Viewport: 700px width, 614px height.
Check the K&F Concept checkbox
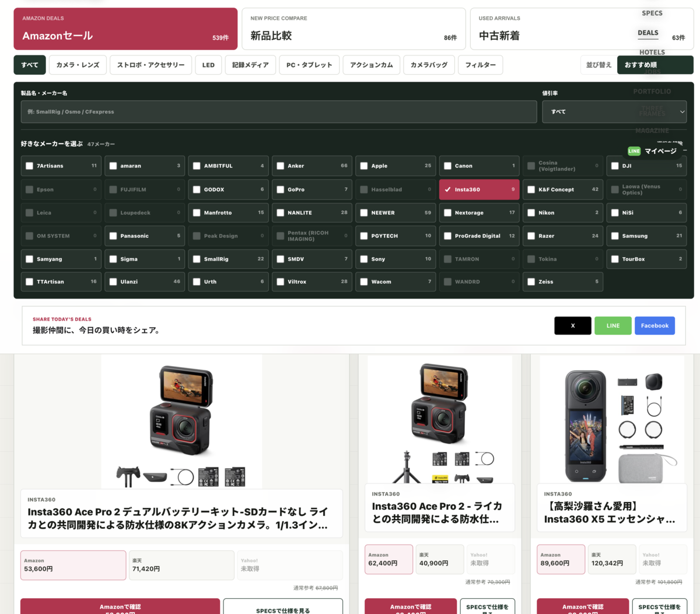point(531,190)
